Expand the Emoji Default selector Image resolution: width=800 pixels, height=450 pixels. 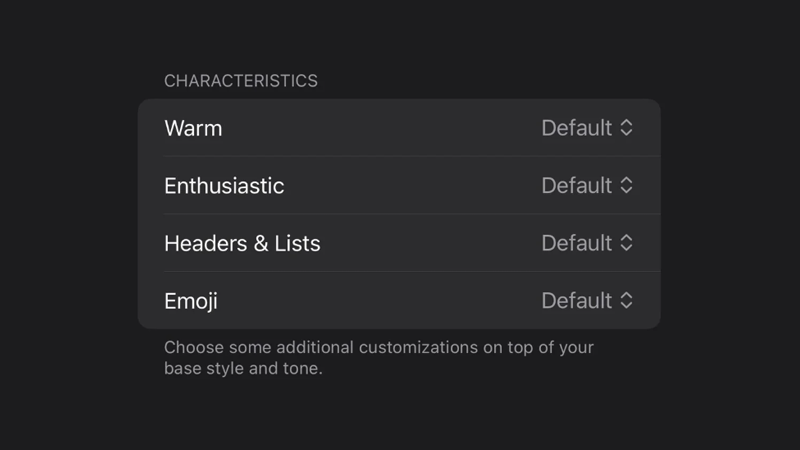tap(577, 301)
